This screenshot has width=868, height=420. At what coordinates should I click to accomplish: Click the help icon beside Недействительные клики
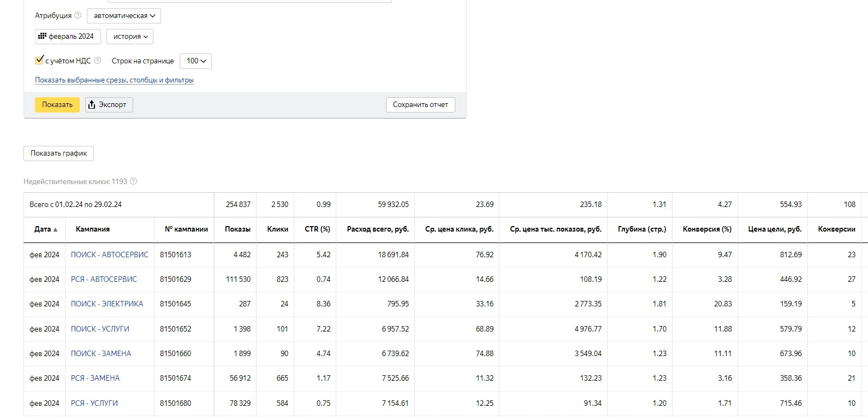(x=134, y=181)
